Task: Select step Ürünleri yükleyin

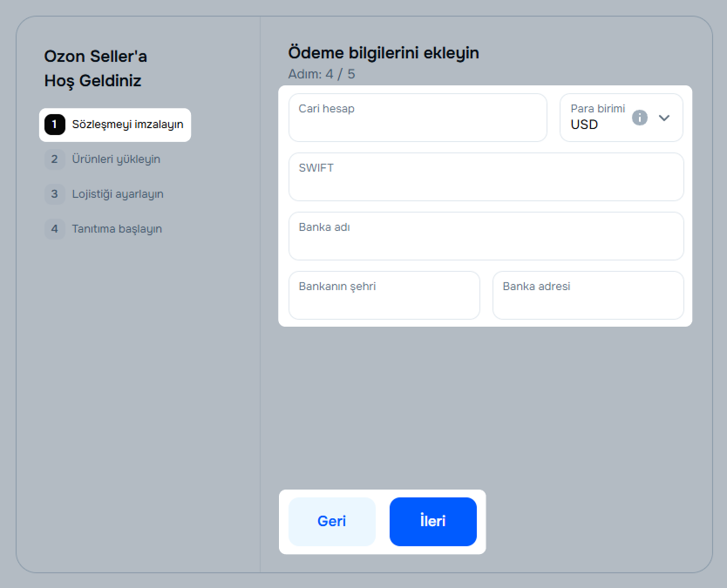Action: 103,159
